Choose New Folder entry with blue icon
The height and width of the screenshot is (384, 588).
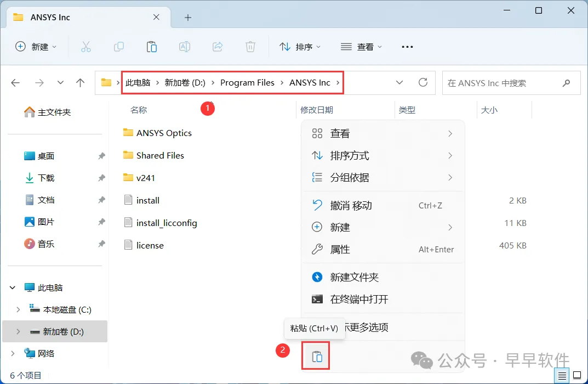[383, 277]
